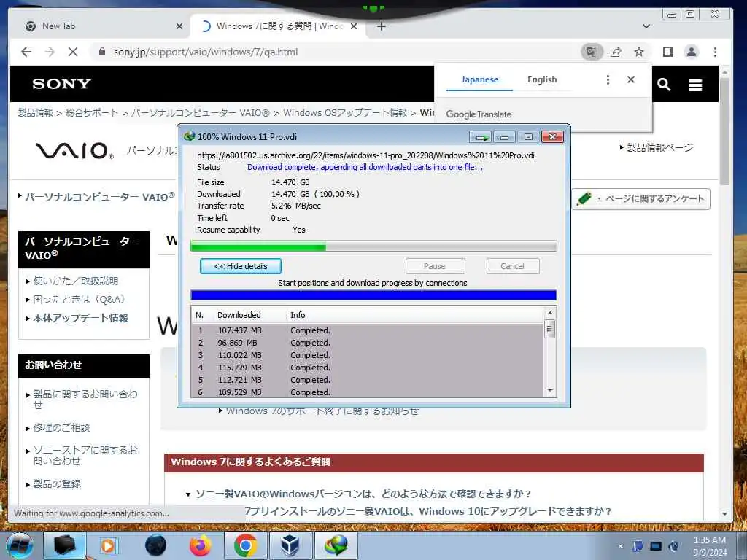Click connections list scroll down arrow
This screenshot has width=747, height=560.
coord(550,391)
